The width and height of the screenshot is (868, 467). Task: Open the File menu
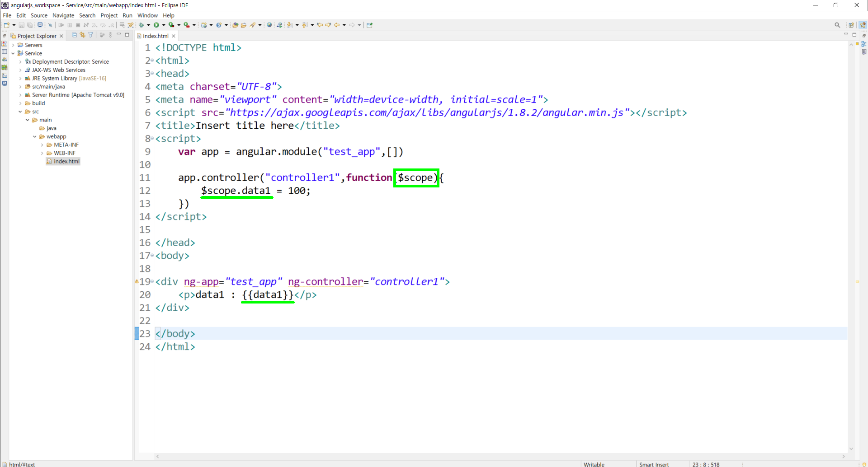click(x=7, y=15)
